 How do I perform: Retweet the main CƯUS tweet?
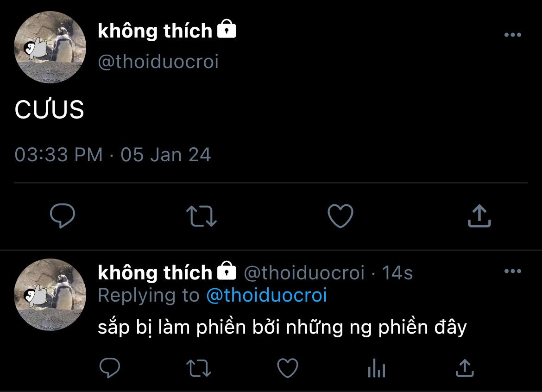click(x=201, y=216)
